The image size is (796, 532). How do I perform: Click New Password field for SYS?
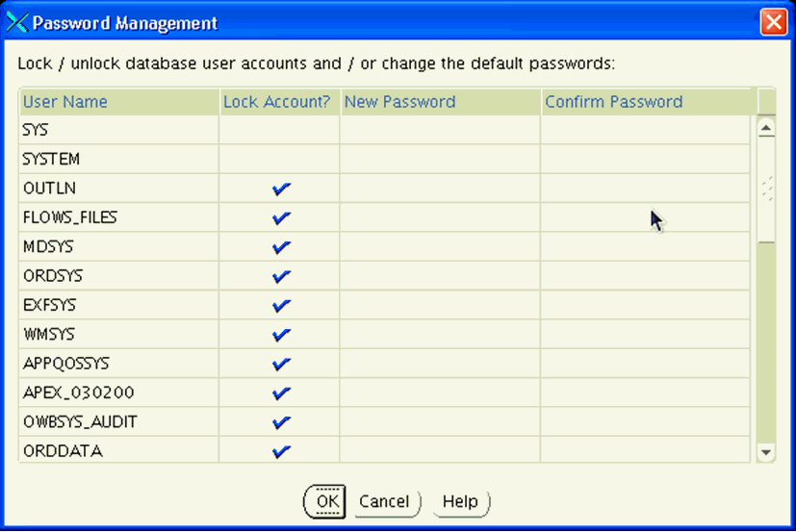pos(440,130)
